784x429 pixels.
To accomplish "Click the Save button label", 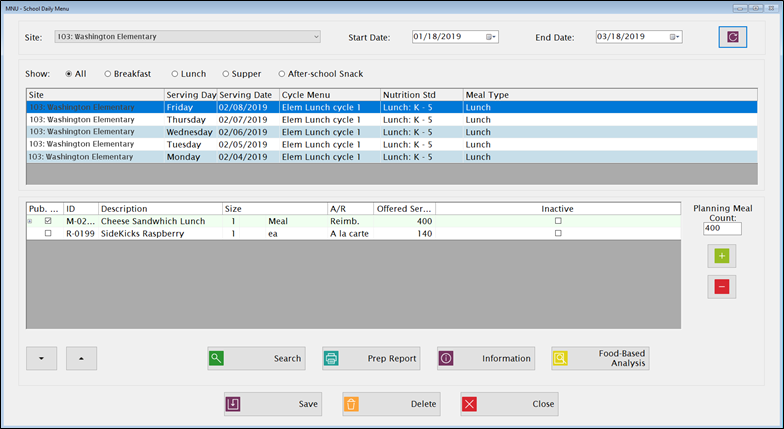I will [x=308, y=404].
